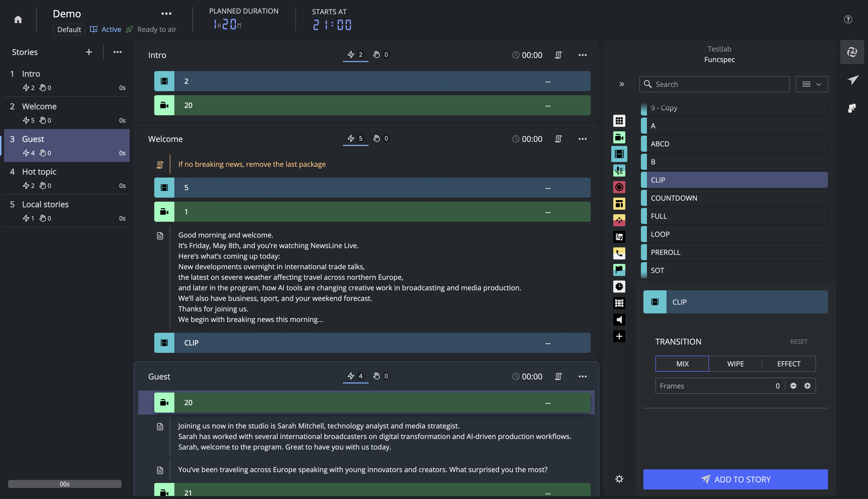Select the COUNTDOWN template
The image size is (868, 499).
734,198
